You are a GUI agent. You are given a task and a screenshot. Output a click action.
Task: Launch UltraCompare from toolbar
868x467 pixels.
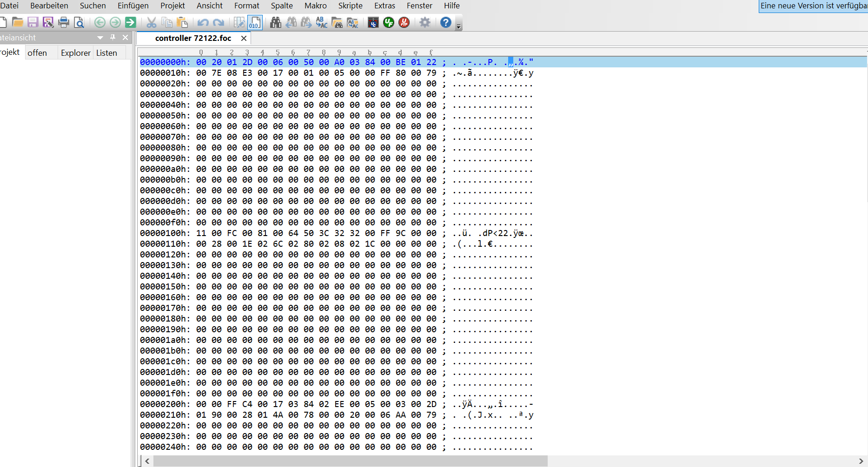[373, 22]
